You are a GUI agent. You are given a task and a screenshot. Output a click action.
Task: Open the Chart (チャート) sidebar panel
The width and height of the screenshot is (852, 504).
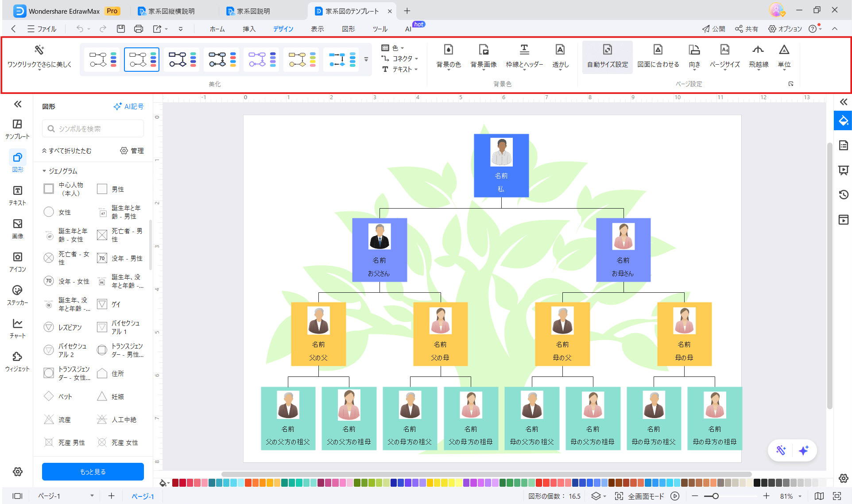[x=17, y=324]
